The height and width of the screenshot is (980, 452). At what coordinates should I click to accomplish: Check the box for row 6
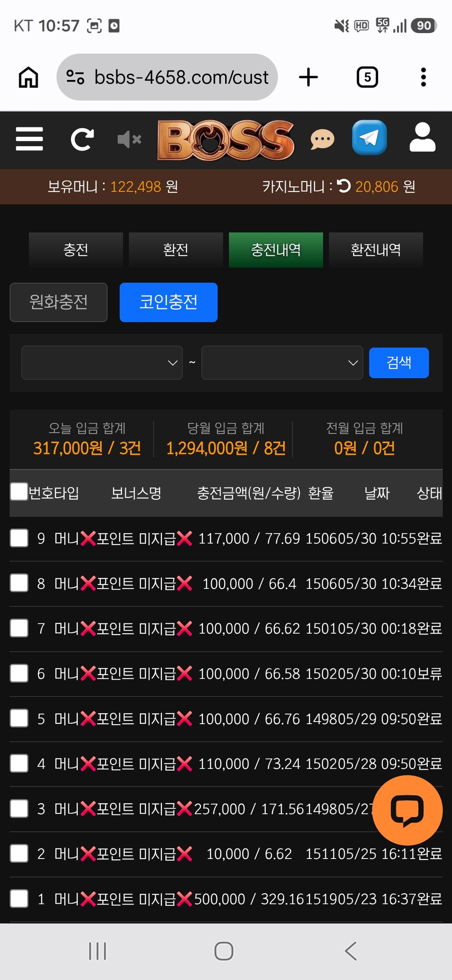pyautogui.click(x=19, y=673)
